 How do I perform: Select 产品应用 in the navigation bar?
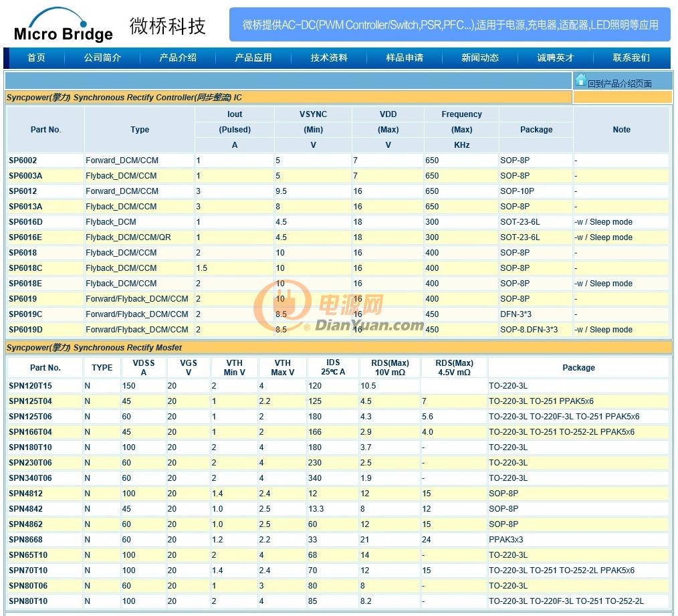coord(253,58)
